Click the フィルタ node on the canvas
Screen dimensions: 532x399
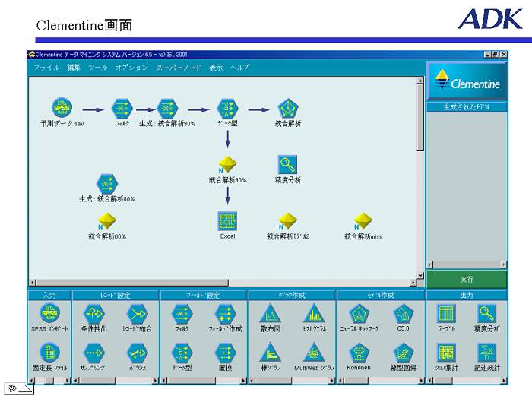pos(122,109)
